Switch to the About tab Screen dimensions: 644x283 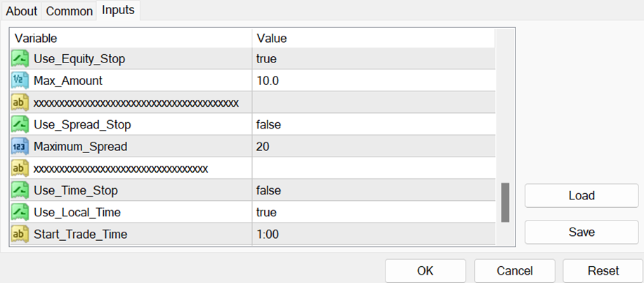[21, 11]
